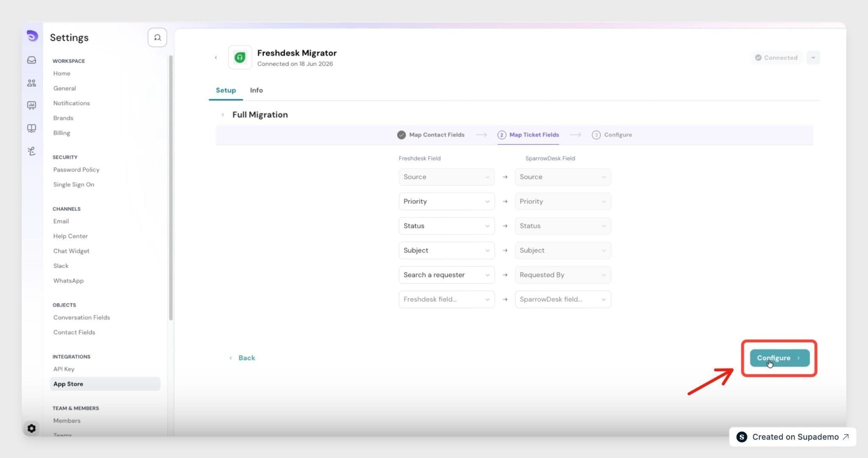
Task: Open Email channel settings
Action: pos(61,221)
